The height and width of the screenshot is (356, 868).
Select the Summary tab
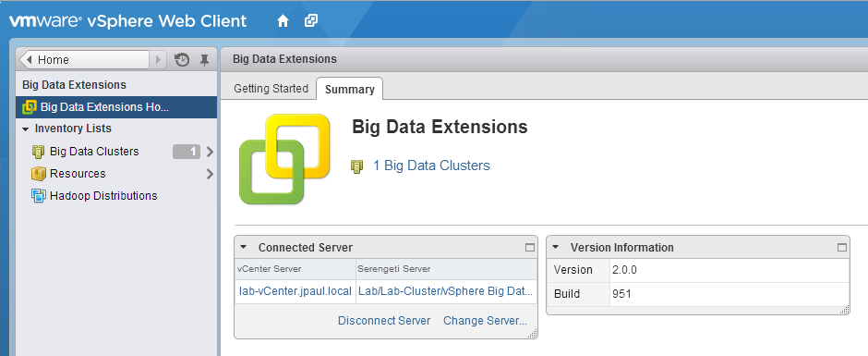pyautogui.click(x=349, y=89)
